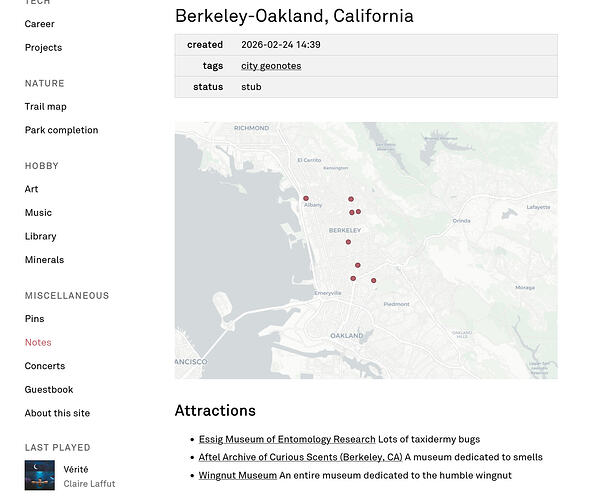Click the MISCELLANEOUS section heading

tap(67, 295)
